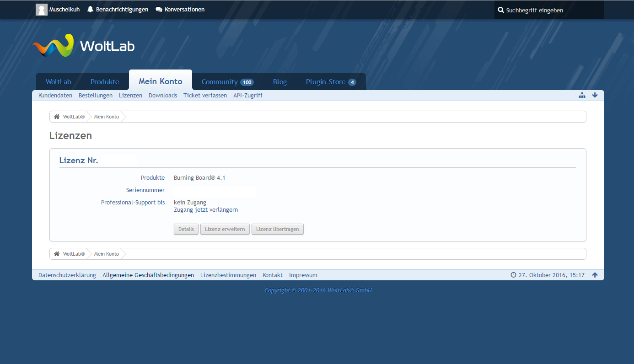This screenshot has width=634, height=364.
Task: Focus the Suchbegriff eingeben search field
Action: pyautogui.click(x=551, y=10)
